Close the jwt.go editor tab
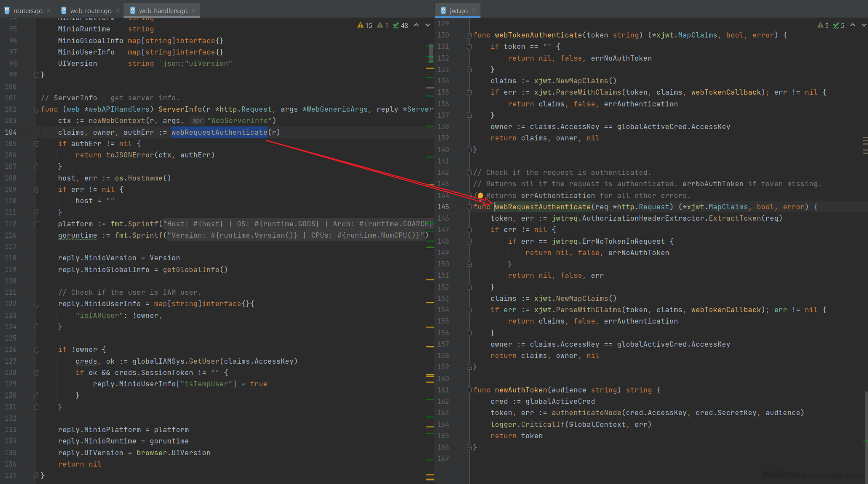This screenshot has width=868, height=484. [x=474, y=10]
